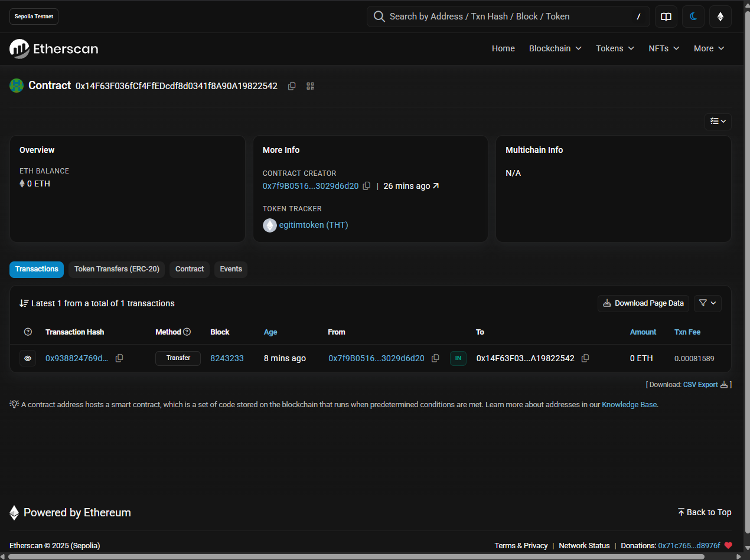Expand the Blockchain menu
Viewport: 750px width, 560px height.
pyautogui.click(x=555, y=48)
